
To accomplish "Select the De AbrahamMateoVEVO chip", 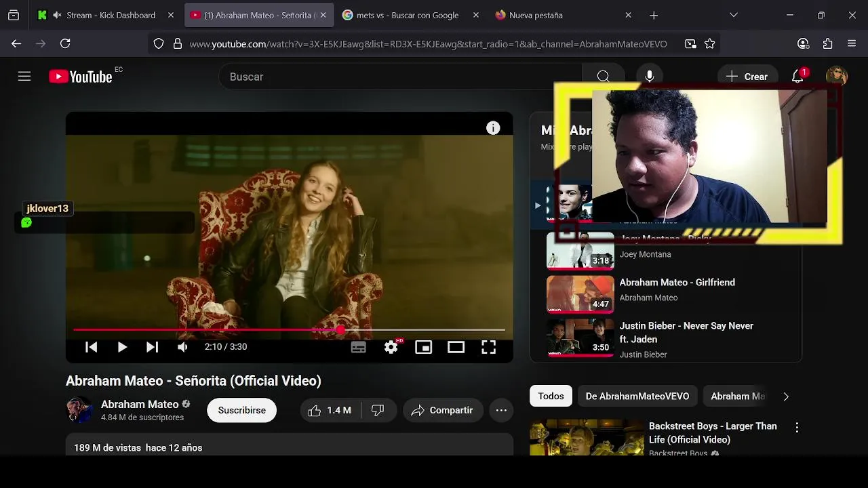I will click(x=637, y=396).
